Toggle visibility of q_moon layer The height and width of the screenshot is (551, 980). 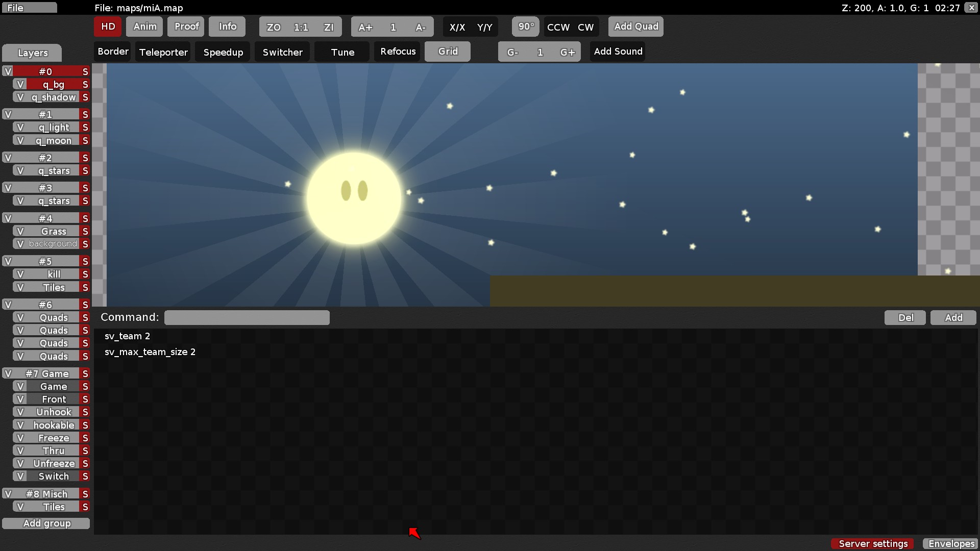click(x=20, y=140)
